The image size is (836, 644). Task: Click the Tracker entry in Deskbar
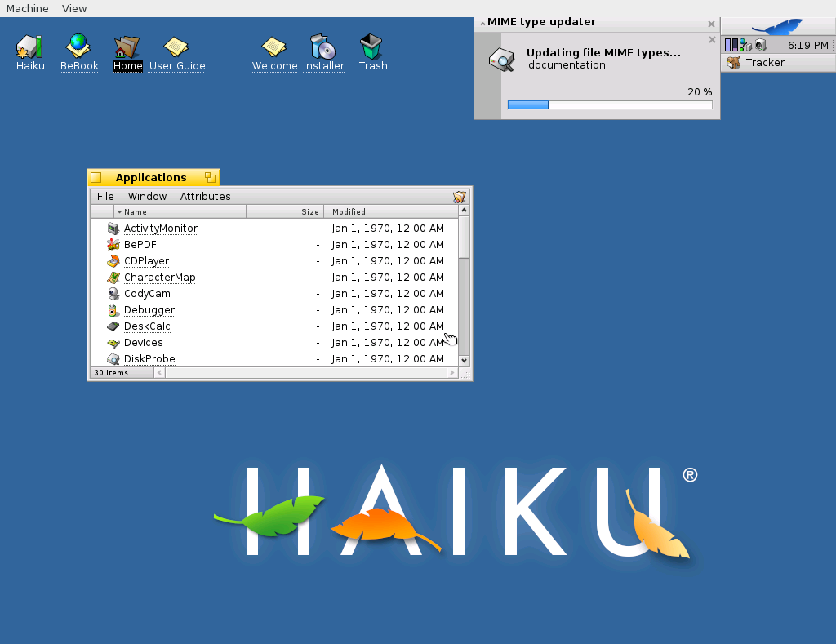click(778, 63)
